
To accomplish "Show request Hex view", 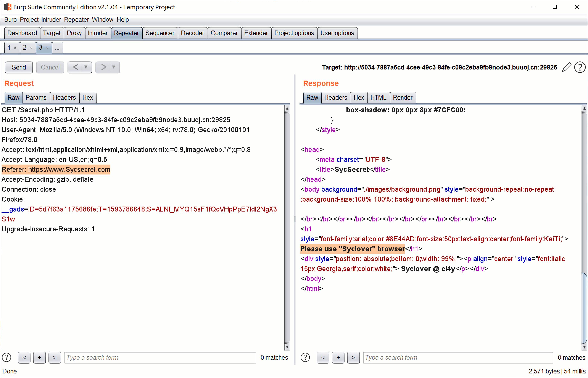I will point(88,97).
